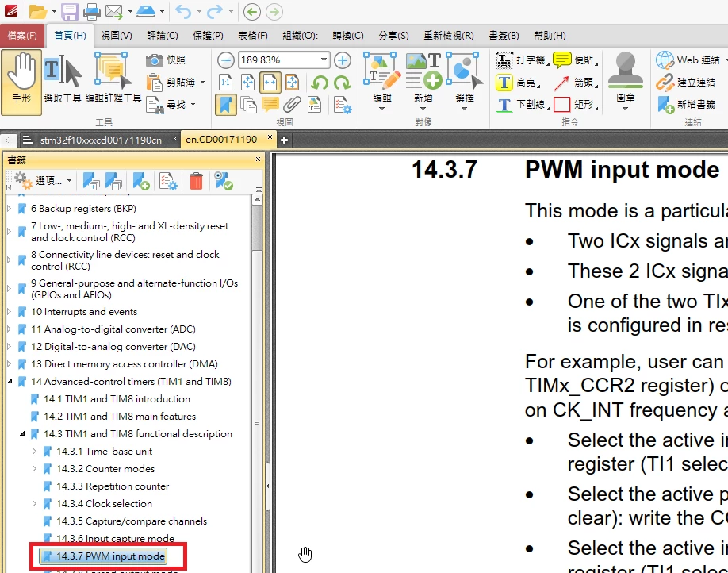728x573 pixels.
Task: Open the Edit (編輯) content tool
Action: 382,81
